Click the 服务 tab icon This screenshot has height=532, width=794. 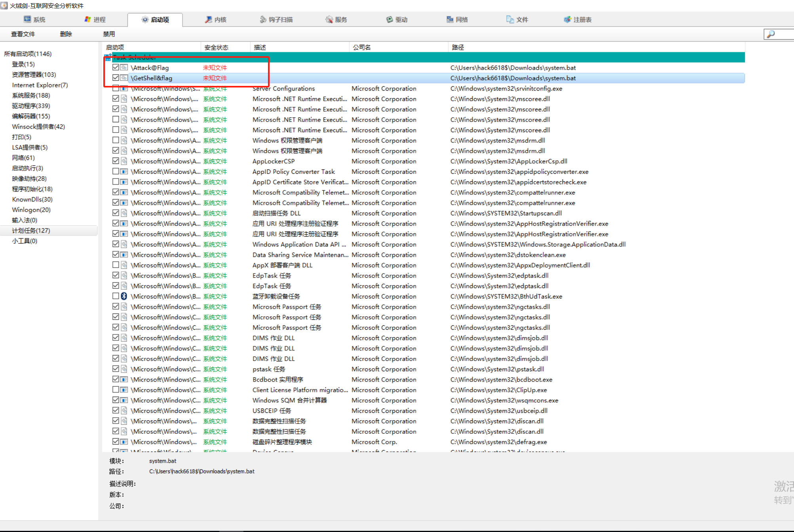[x=329, y=19]
